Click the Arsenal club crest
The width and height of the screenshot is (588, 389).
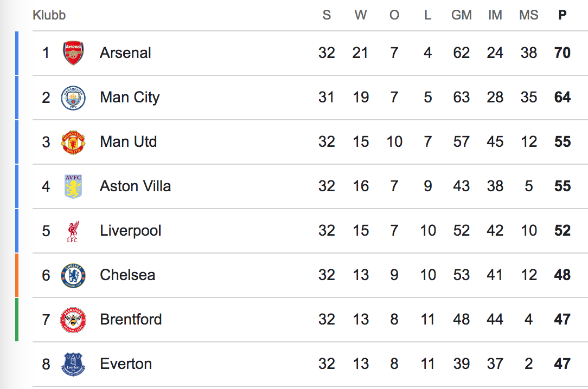point(73,53)
